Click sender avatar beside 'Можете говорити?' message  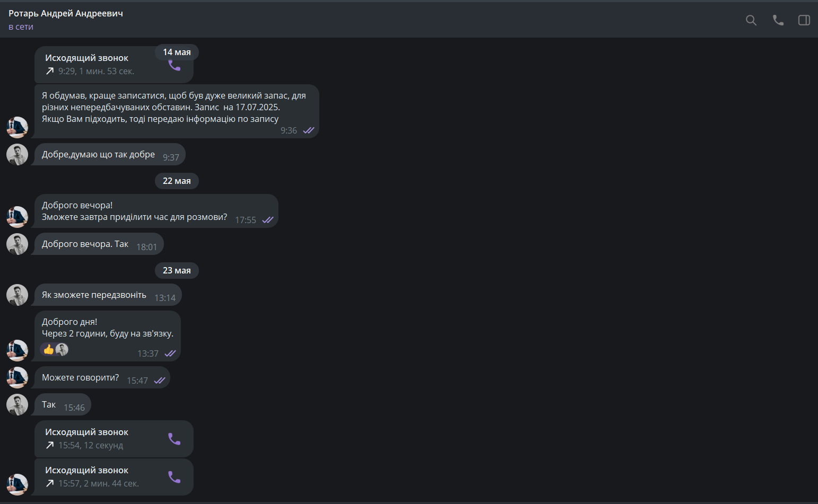pyautogui.click(x=17, y=377)
